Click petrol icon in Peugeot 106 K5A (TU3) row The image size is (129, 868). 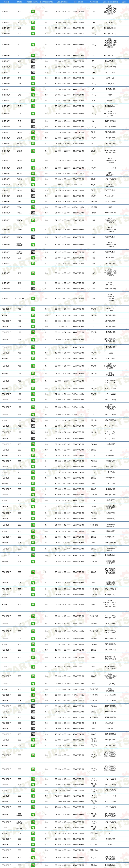(33, 358)
